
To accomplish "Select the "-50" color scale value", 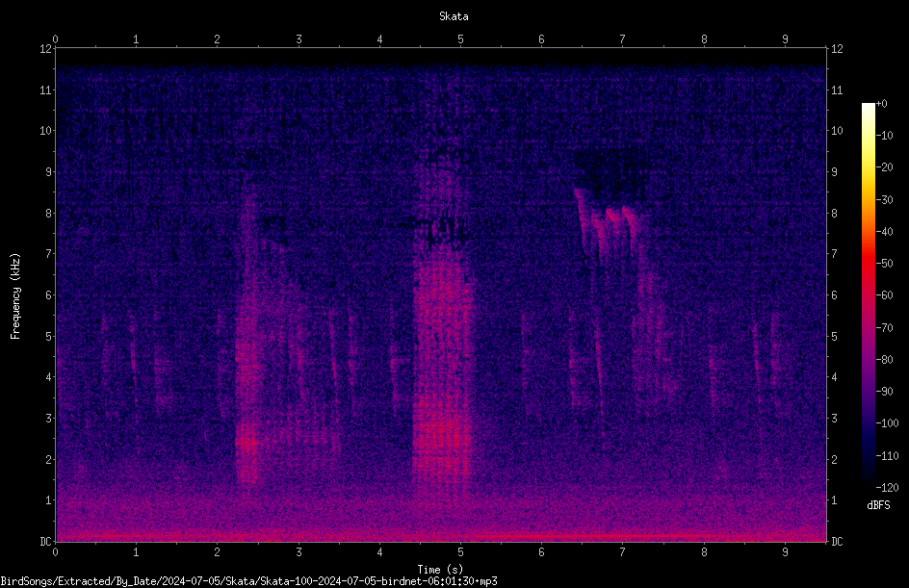I will tap(885, 264).
